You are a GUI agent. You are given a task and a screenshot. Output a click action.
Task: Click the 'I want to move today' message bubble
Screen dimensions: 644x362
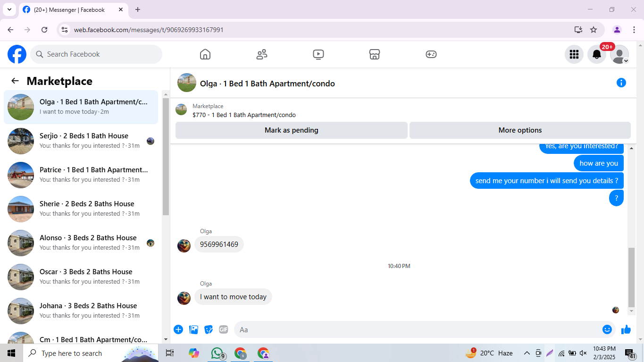233,297
